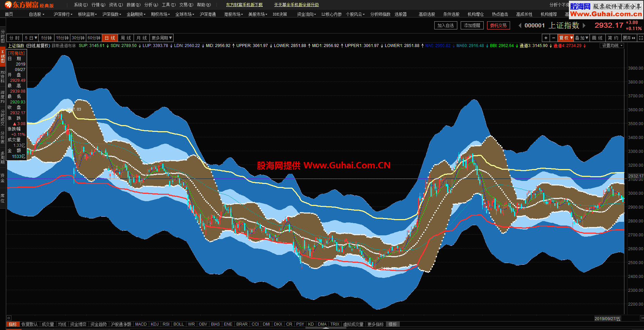This screenshot has height=330, width=644.
Task: Toggle the 简约 simple view mode
Action: 613,38
